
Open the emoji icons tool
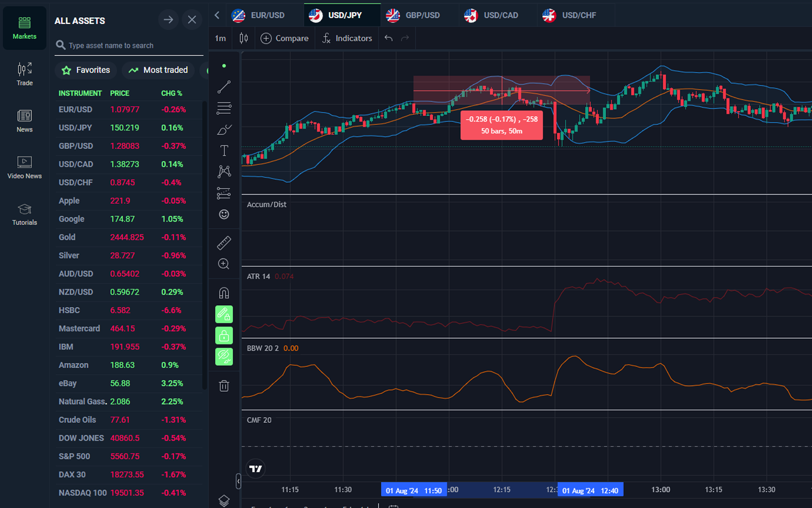(224, 214)
